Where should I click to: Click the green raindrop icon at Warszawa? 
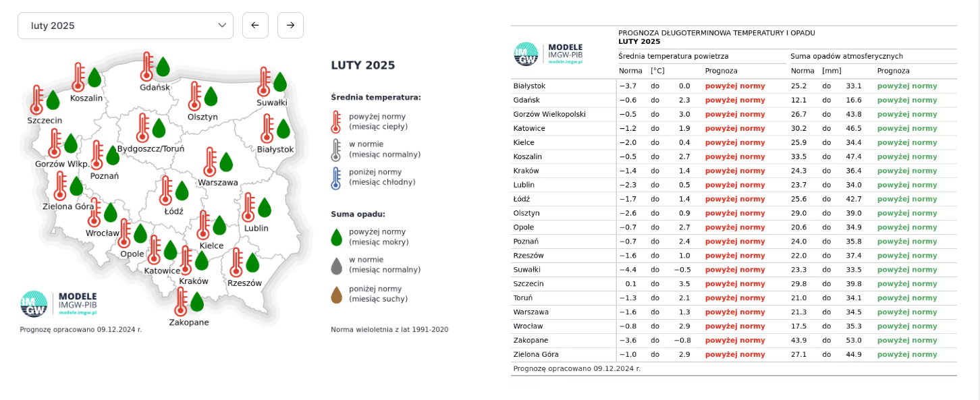[226, 162]
